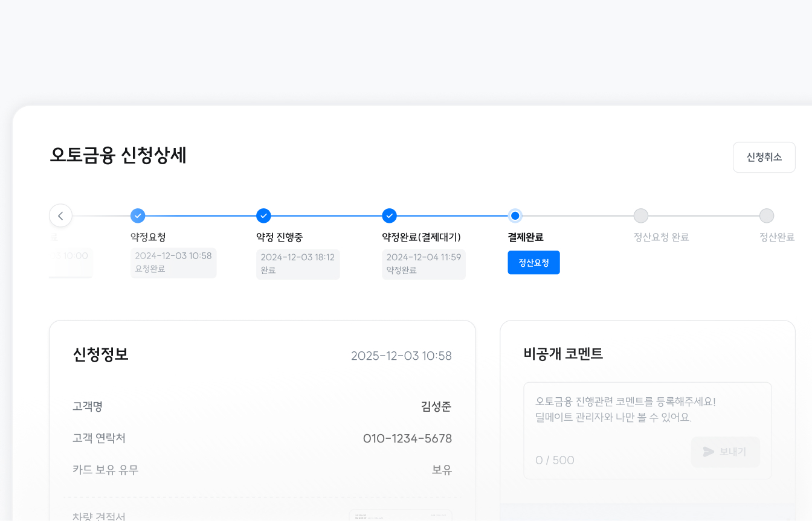Click the current 결제완료 step dot
812x521 pixels.
coord(515,216)
